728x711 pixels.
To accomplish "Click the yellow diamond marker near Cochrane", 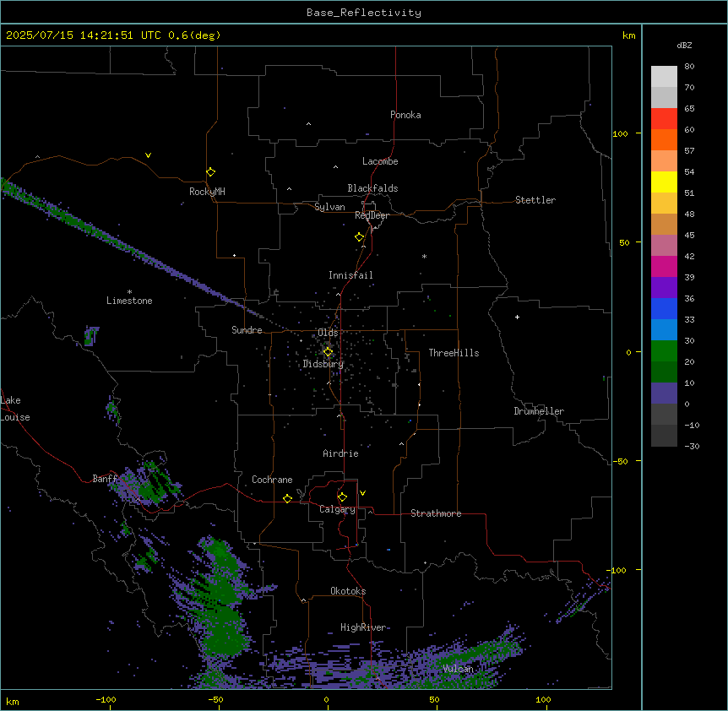I will tap(287, 498).
